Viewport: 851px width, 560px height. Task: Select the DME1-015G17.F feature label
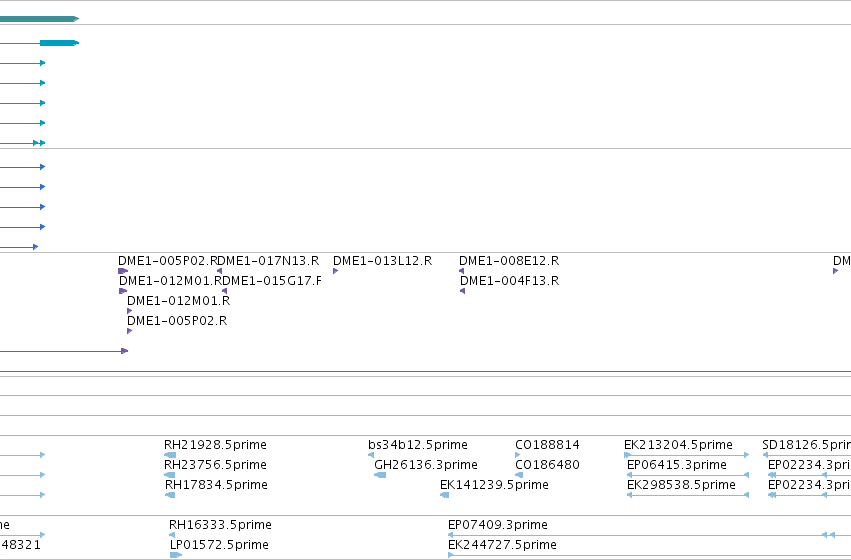coord(272,281)
